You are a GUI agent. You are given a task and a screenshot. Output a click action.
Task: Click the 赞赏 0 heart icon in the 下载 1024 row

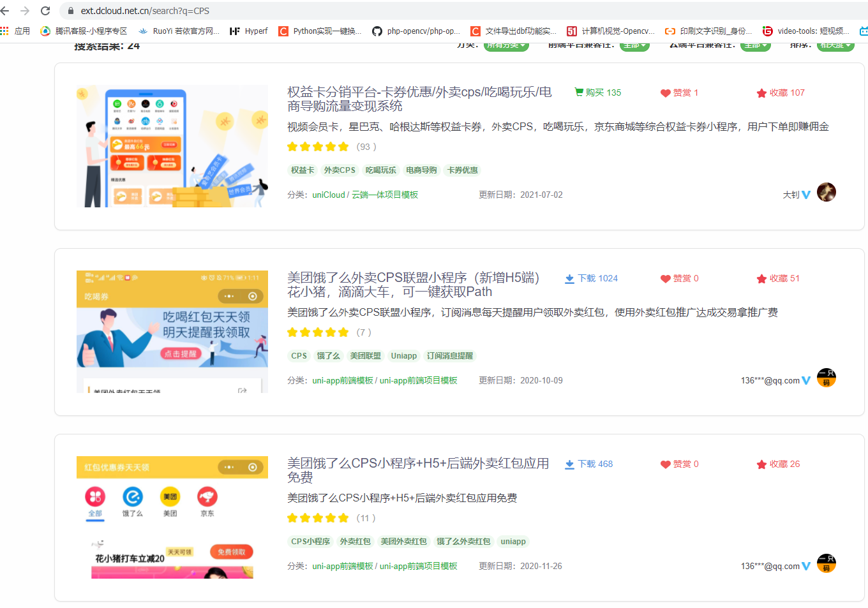tap(666, 279)
